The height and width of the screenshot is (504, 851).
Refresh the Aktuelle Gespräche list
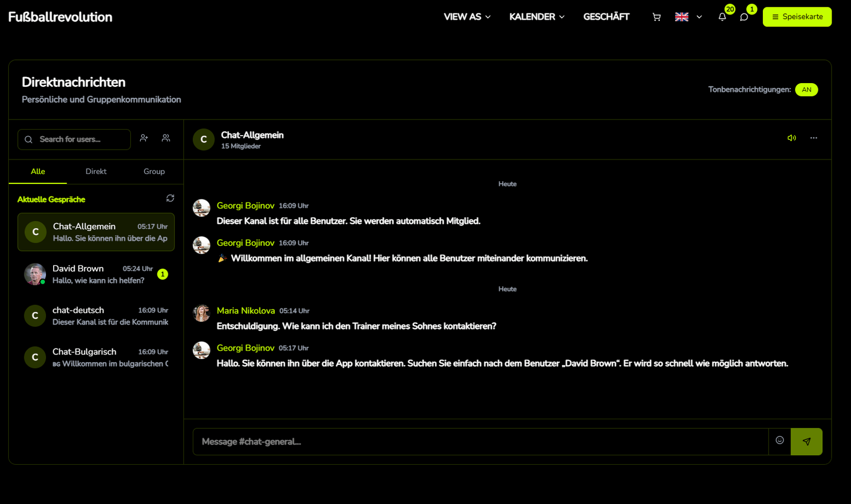(x=170, y=198)
